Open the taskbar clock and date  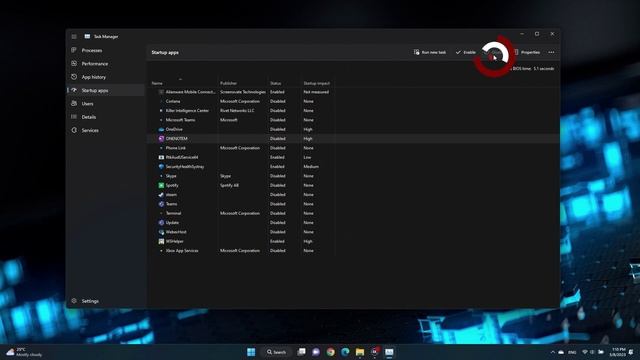(618, 352)
